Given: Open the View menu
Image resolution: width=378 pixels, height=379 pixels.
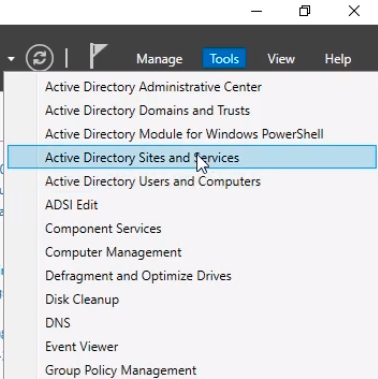Looking at the screenshot, I should (x=281, y=59).
